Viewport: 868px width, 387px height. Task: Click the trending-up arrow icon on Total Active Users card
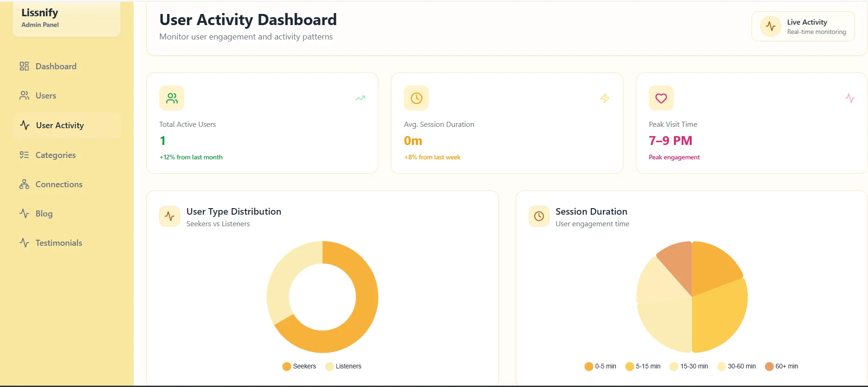tap(360, 98)
